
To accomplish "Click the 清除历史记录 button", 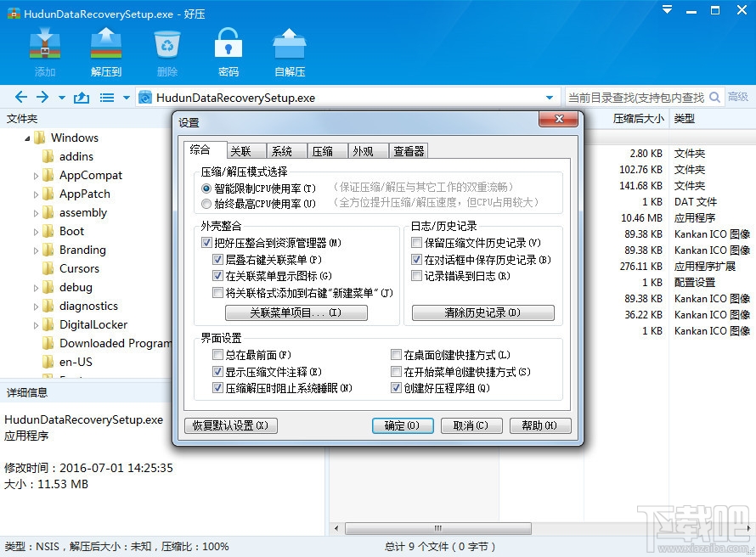I will click(483, 312).
